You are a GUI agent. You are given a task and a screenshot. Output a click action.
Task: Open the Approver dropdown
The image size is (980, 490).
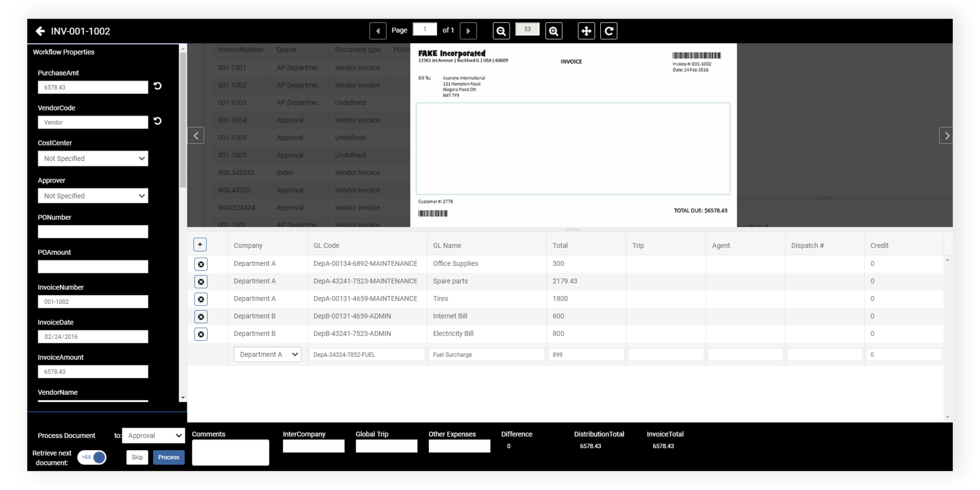pos(92,195)
